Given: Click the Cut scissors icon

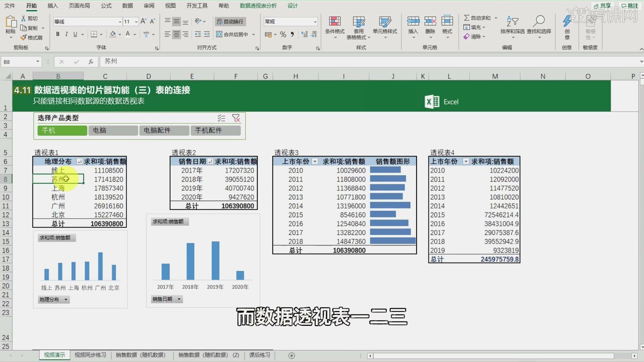Looking at the screenshot, I should 23,18.
